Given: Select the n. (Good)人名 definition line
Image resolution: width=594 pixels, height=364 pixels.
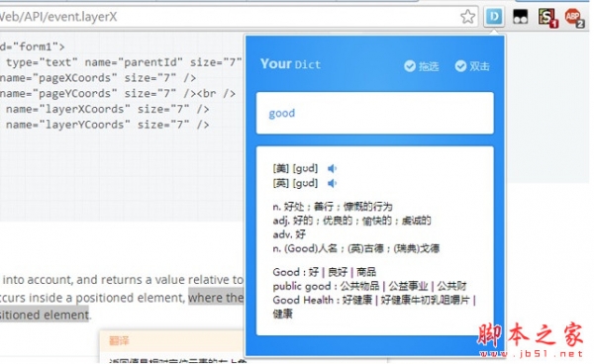Looking at the screenshot, I should tap(355, 248).
